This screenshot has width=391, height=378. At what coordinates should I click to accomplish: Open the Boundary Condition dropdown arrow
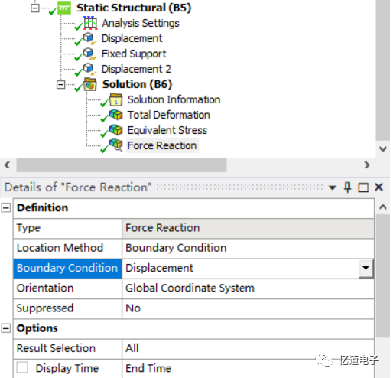pos(366,268)
